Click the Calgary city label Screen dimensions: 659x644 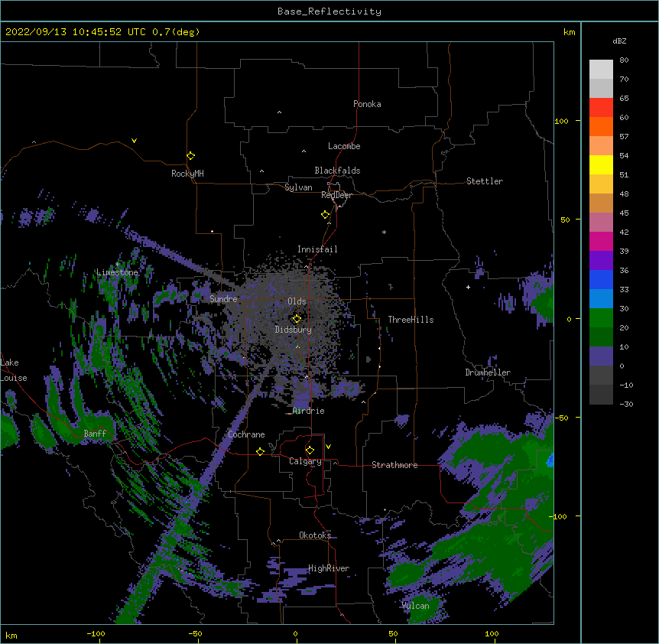click(x=305, y=461)
